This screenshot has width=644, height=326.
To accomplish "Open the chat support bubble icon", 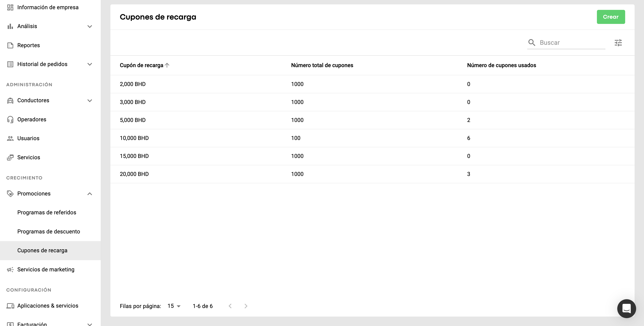I will click(626, 308).
